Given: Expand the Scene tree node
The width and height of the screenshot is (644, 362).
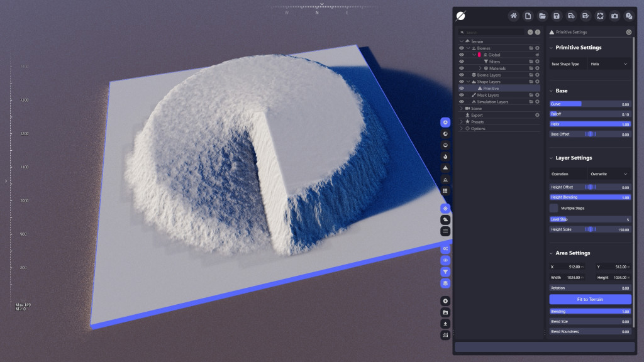Looking at the screenshot, I should (461, 108).
